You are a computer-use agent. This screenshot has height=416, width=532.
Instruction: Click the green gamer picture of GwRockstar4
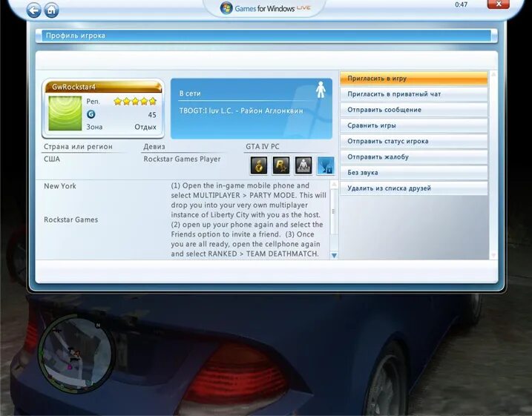click(x=65, y=113)
